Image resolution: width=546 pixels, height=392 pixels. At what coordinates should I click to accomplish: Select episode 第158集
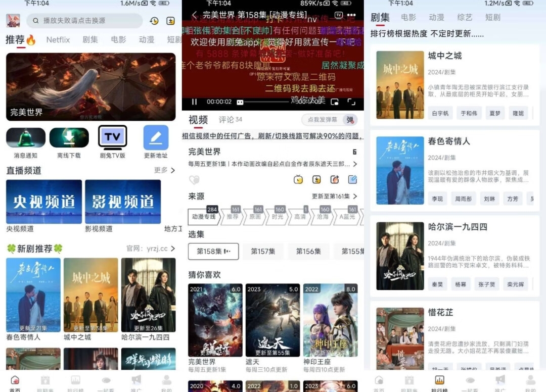(213, 252)
